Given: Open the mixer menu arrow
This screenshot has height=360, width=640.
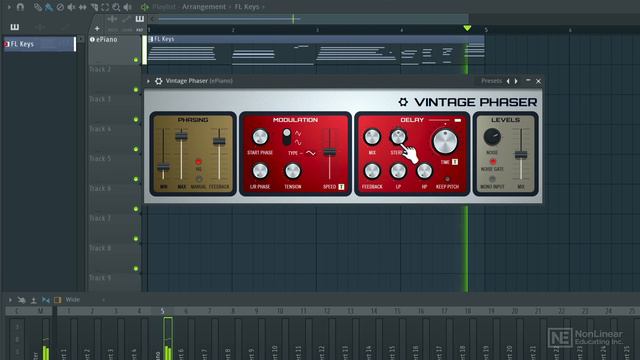Looking at the screenshot, I should pos(10,300).
